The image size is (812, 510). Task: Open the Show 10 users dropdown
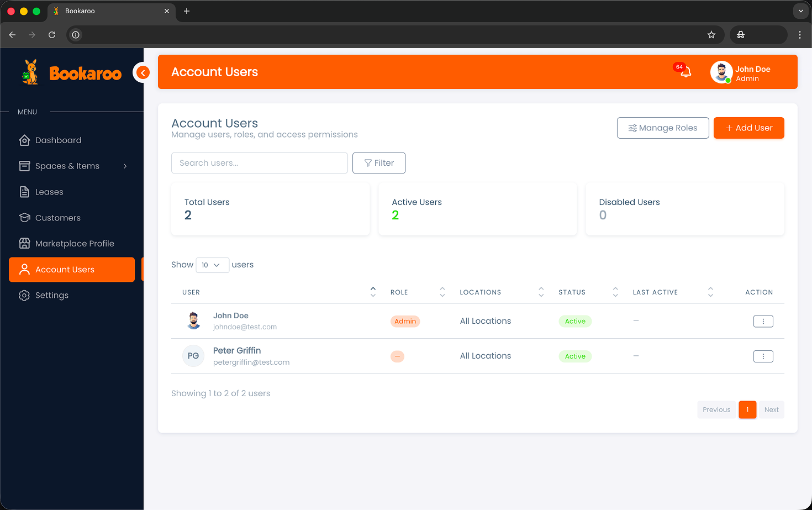pos(212,265)
